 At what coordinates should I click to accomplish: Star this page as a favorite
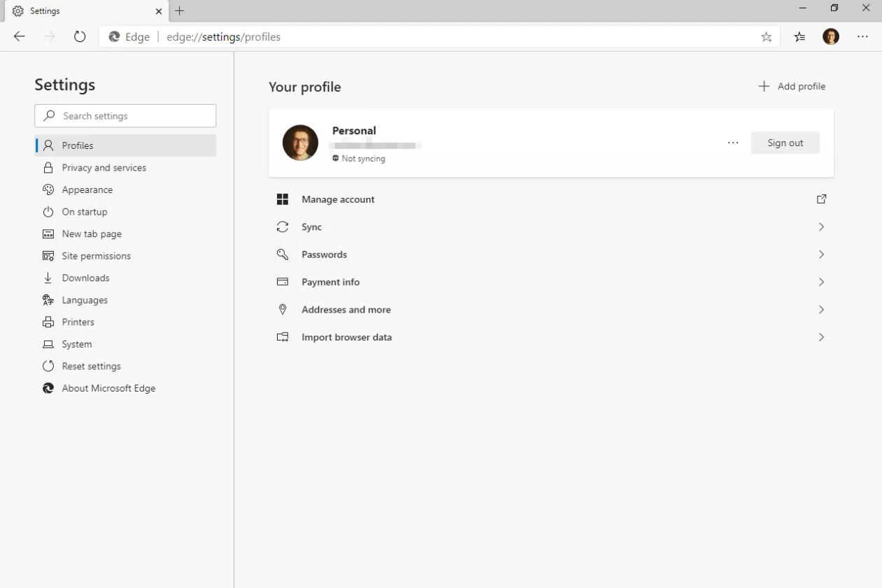pyautogui.click(x=767, y=37)
